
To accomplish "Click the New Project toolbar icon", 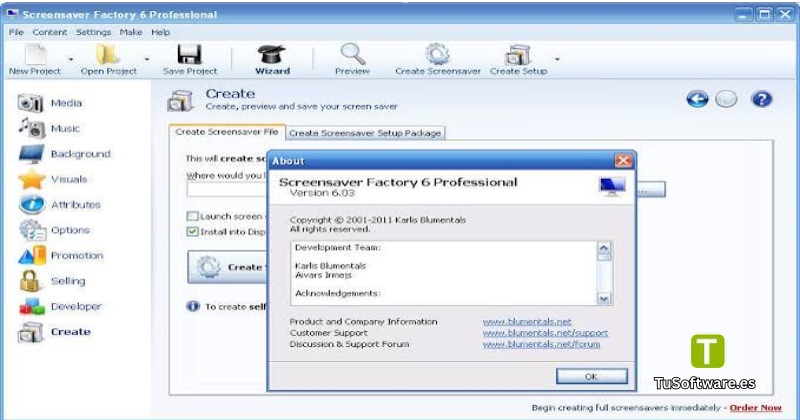I will [36, 55].
